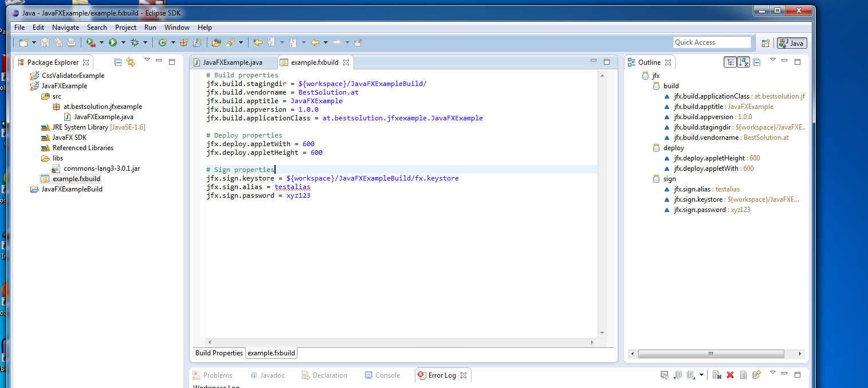
Task: Toggle Link with Editor in Package Explorer
Action: (131, 62)
